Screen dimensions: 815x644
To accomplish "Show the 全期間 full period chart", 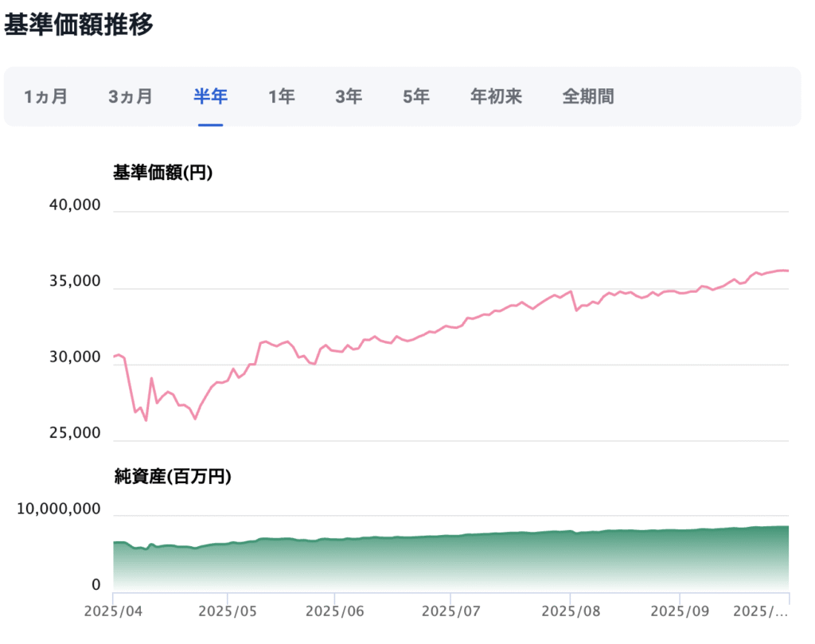I will pyautogui.click(x=588, y=97).
